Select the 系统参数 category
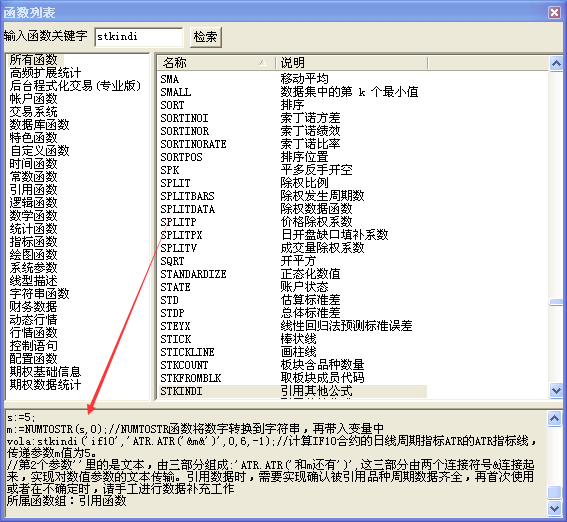567x522 pixels. point(34,268)
